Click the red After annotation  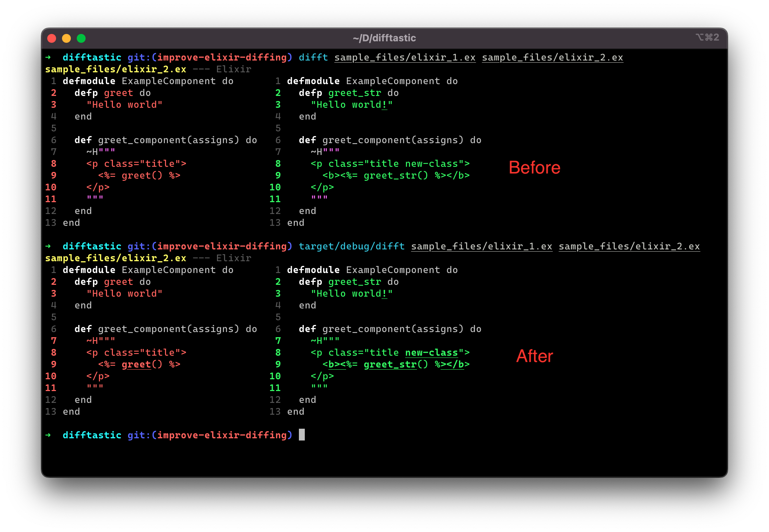click(535, 356)
